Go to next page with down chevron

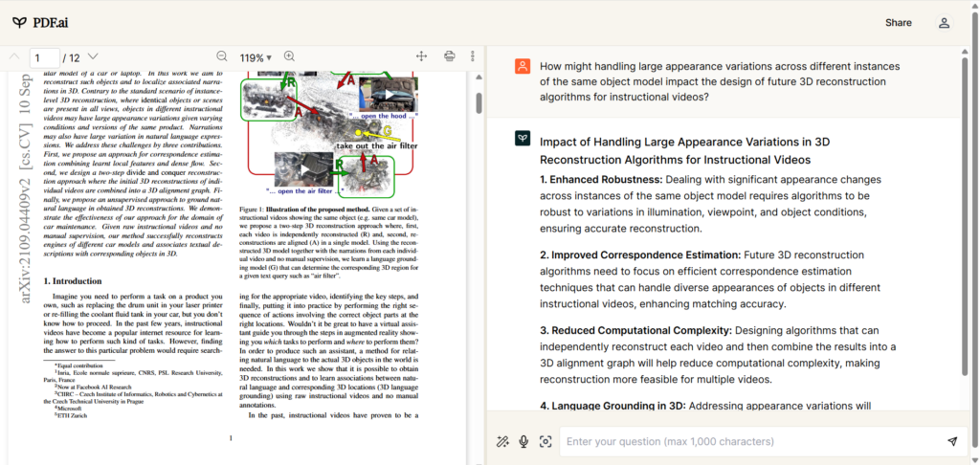click(x=93, y=56)
